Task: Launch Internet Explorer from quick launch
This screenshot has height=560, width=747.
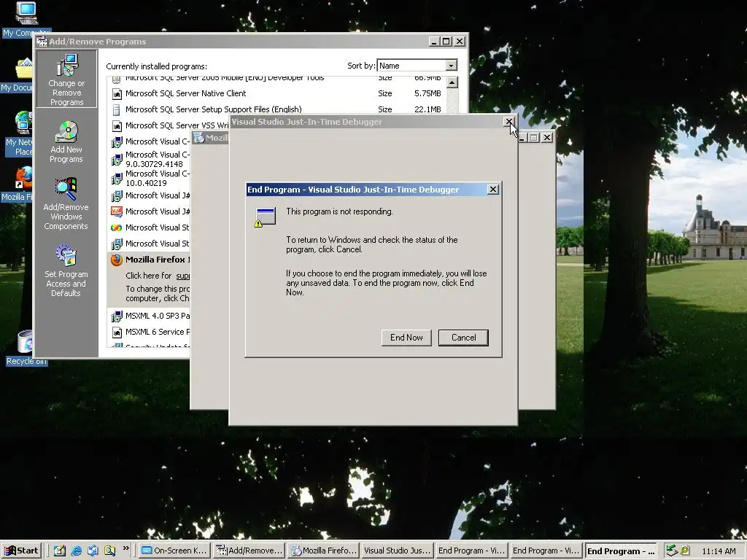Action: point(76,551)
